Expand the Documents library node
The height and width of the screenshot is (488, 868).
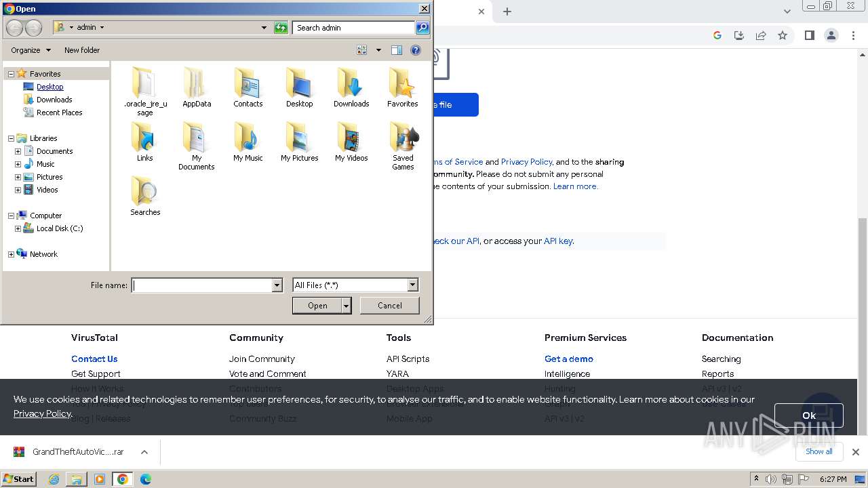coord(18,151)
